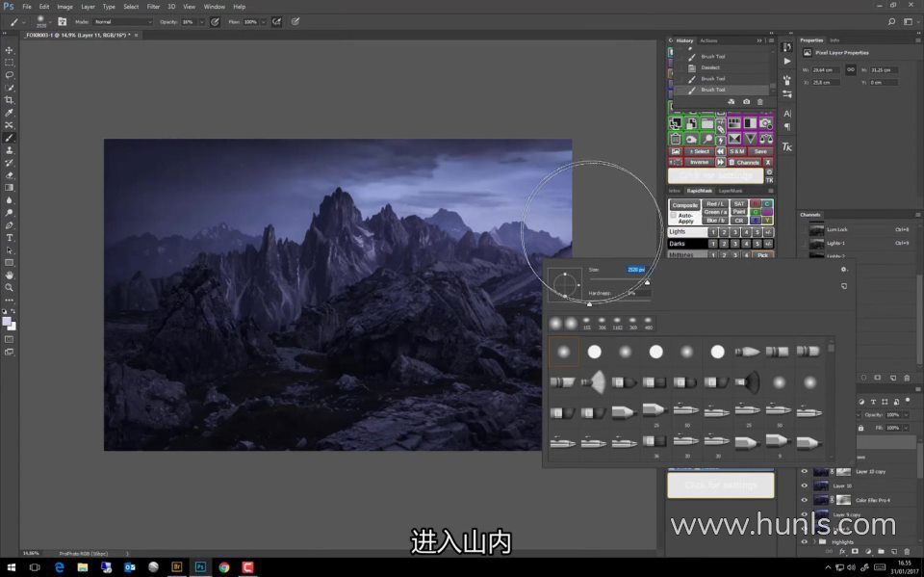Select the Clone Stamp tool
This screenshot has height=577, width=924.
(x=9, y=150)
